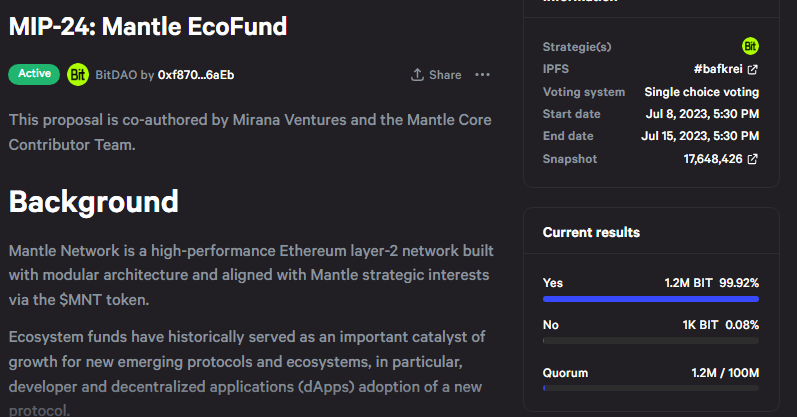Click the BitDAO space name
The width and height of the screenshot is (797, 417).
pos(116,75)
